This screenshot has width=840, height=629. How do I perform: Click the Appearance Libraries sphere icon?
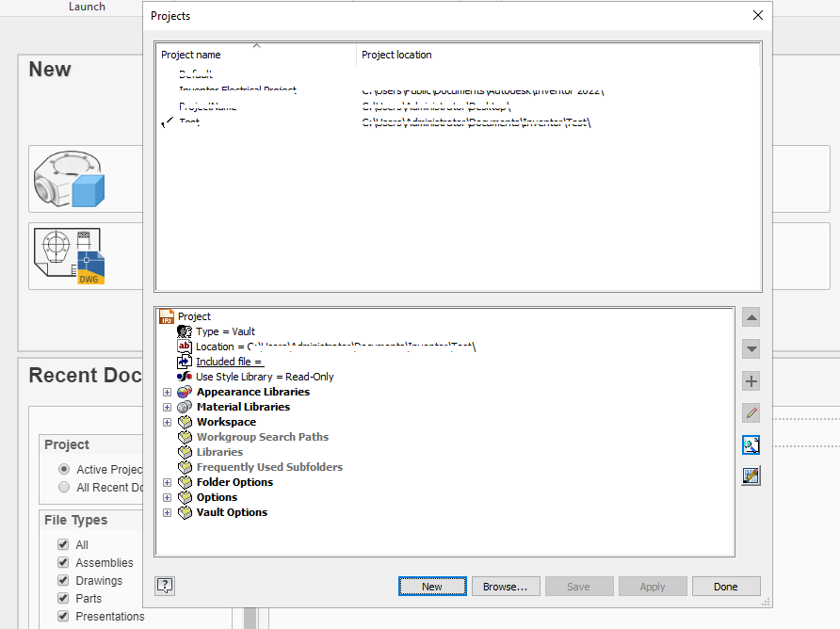pos(185,392)
